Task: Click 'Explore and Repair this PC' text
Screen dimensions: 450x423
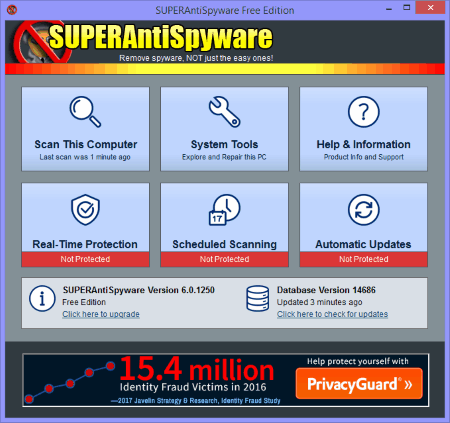Action: tap(224, 157)
